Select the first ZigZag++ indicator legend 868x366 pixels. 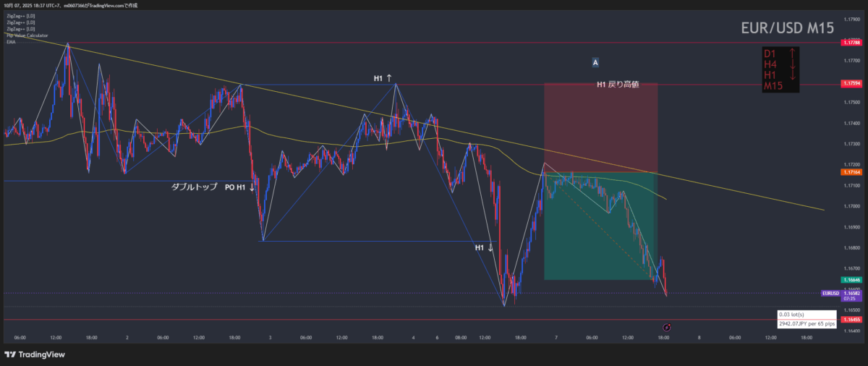[x=20, y=15]
